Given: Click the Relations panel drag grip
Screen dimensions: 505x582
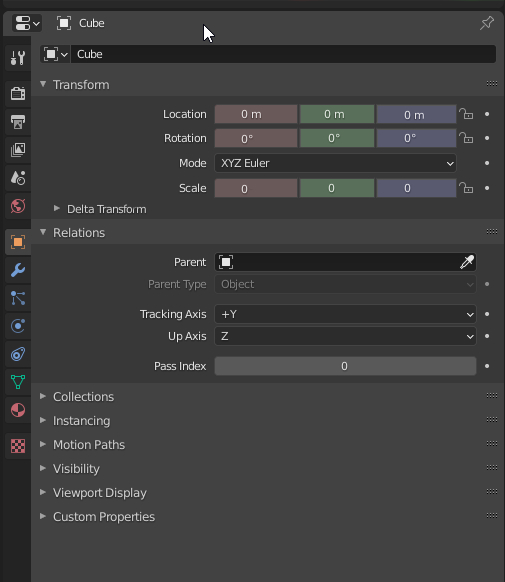Looking at the screenshot, I should tap(492, 232).
